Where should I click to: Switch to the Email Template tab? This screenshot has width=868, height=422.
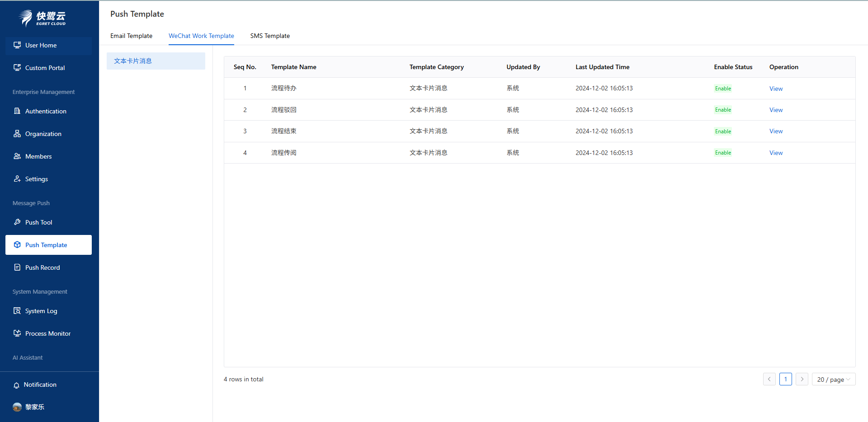click(x=131, y=36)
